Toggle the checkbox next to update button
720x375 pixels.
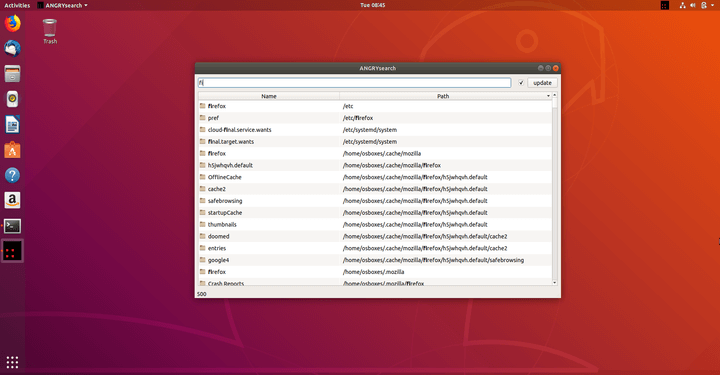(x=521, y=83)
